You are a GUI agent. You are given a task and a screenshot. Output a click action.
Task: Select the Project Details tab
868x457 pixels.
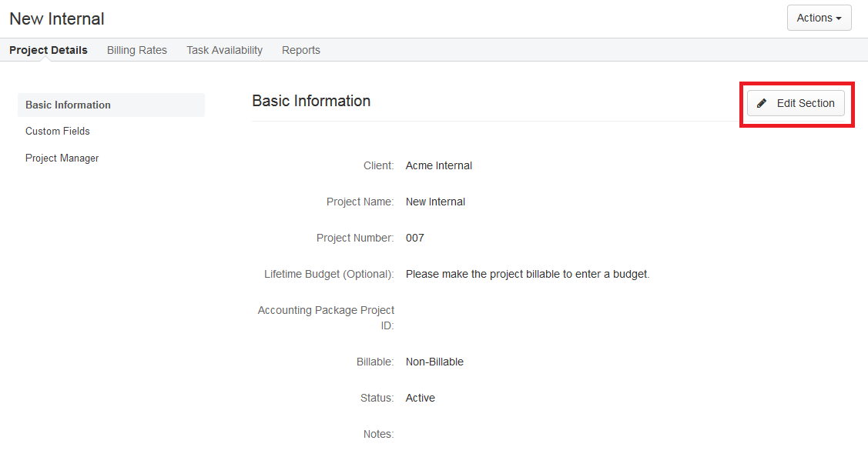(48, 50)
